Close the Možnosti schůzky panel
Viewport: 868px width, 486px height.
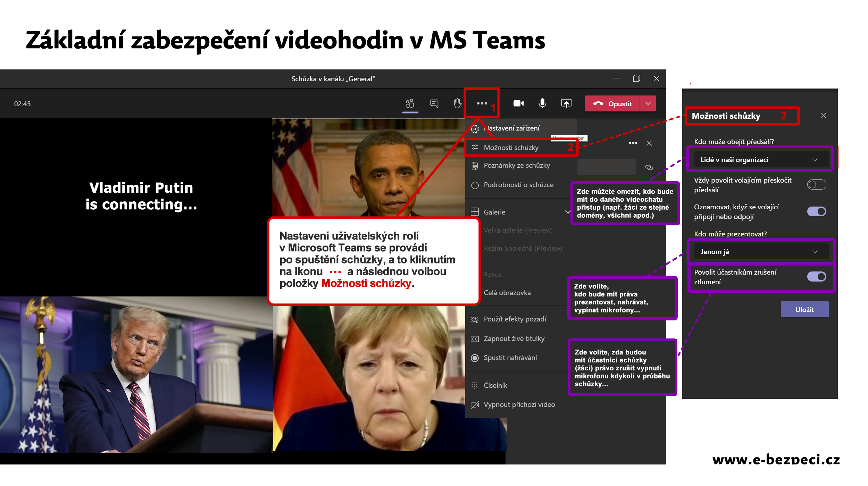point(823,116)
